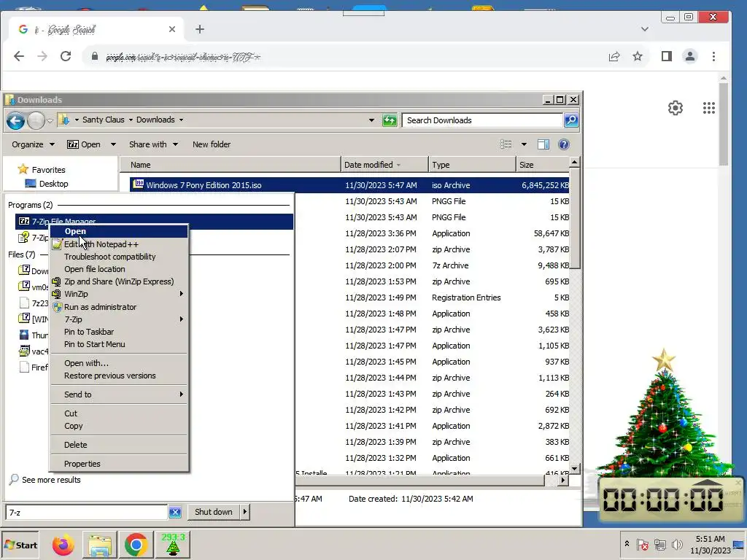Select Edit with Notepad++

(119, 244)
